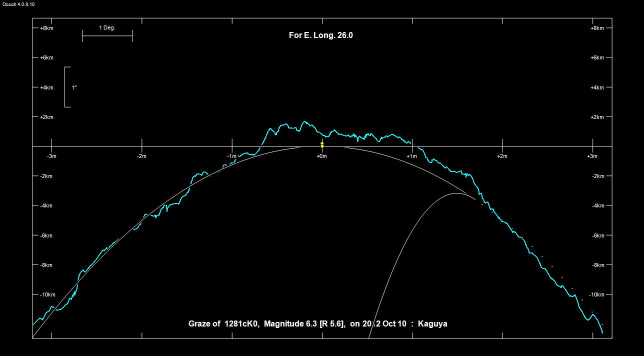The width and height of the screenshot is (644, 356).
Task: Click the left -6km axis label
Action: click(46, 235)
